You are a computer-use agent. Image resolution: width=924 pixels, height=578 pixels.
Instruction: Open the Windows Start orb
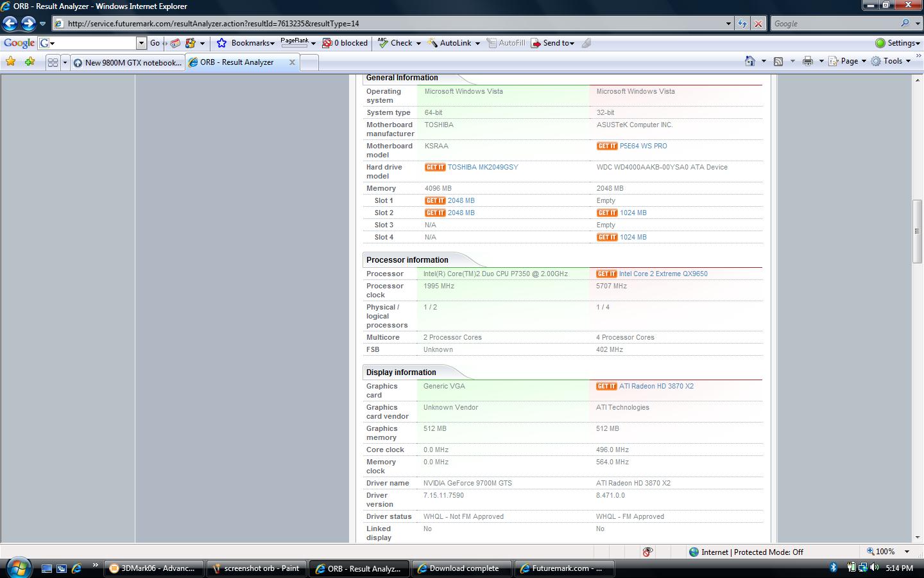click(19, 568)
